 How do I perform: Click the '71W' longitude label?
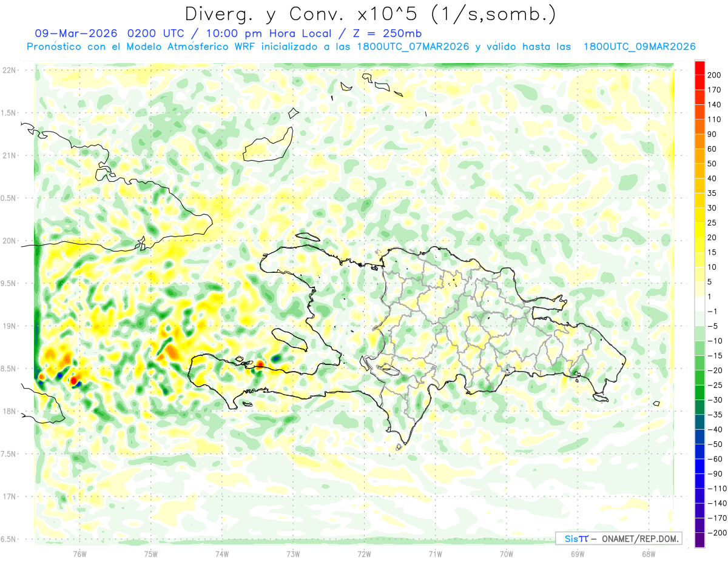(435, 554)
